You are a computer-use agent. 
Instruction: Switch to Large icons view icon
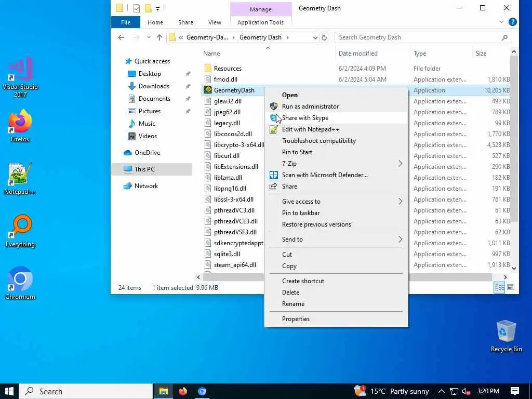[x=511, y=287]
